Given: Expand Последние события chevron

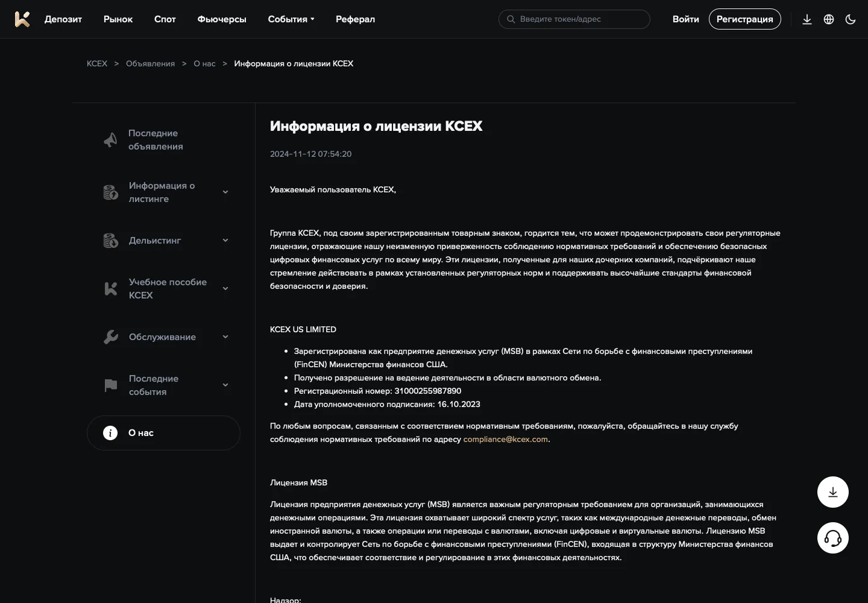Looking at the screenshot, I should (225, 385).
